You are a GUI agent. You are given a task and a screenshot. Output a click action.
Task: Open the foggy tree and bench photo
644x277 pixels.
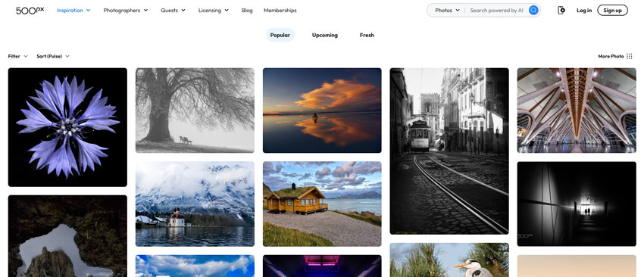tap(195, 110)
